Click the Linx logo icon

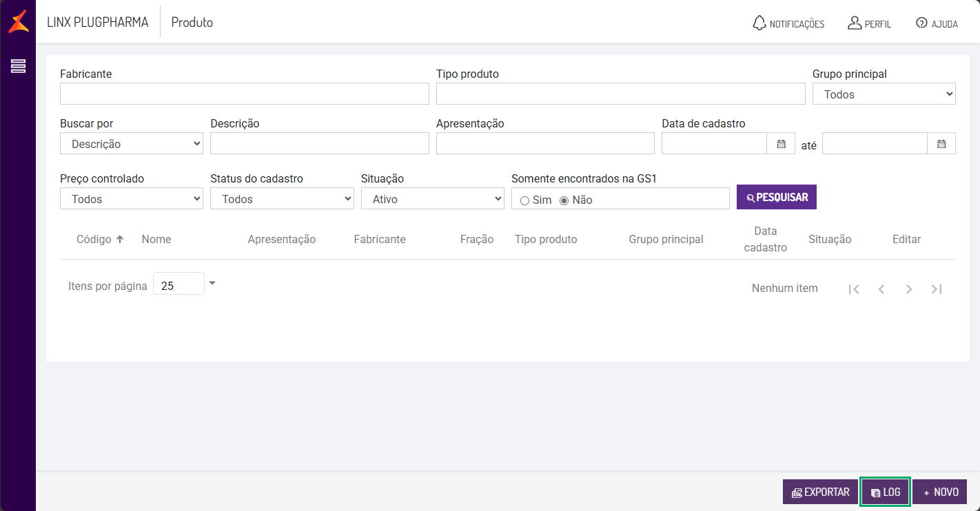point(19,21)
